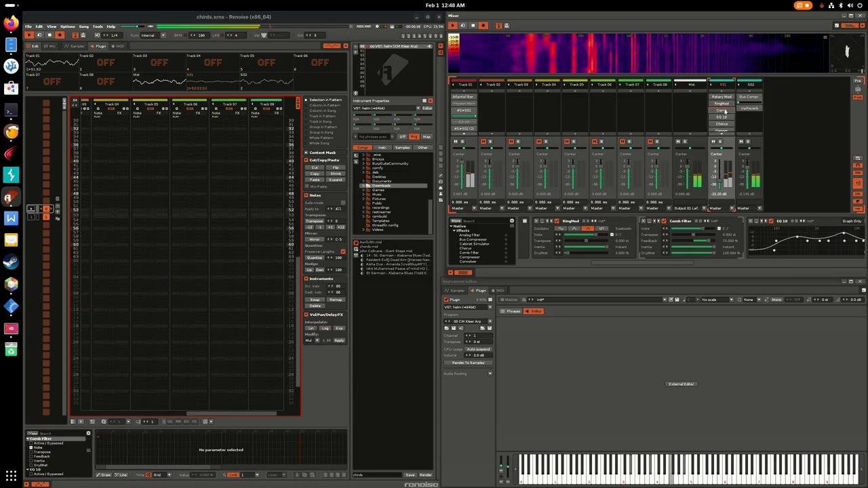Adjust the RingMod DryWet slider
Viewport: 868px width, 488px height.
(x=586, y=253)
